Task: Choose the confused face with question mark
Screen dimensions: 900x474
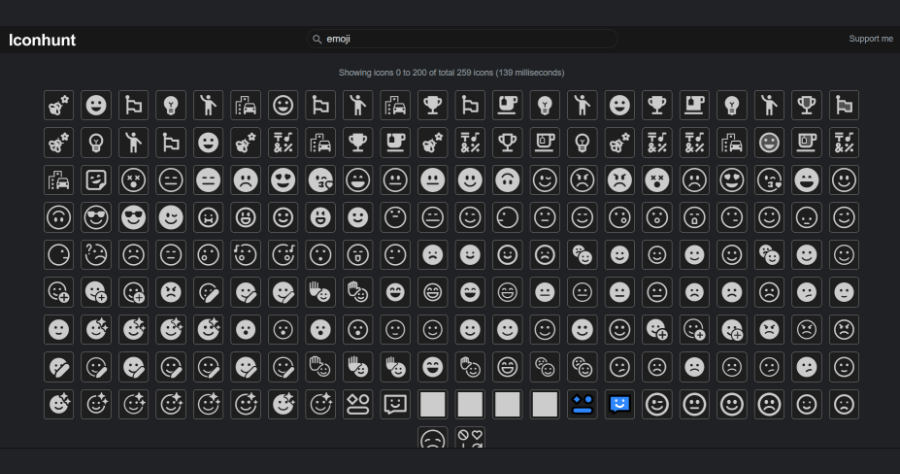Action: pos(96,255)
